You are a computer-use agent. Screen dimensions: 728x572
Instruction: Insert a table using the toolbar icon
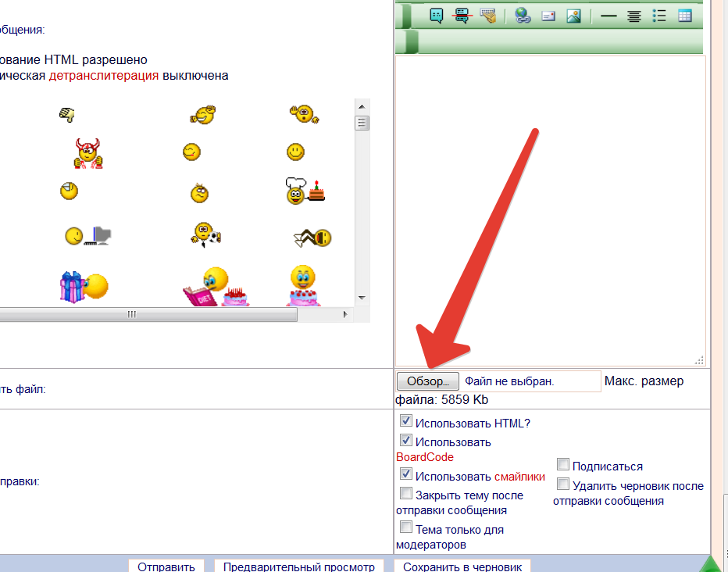pos(684,16)
